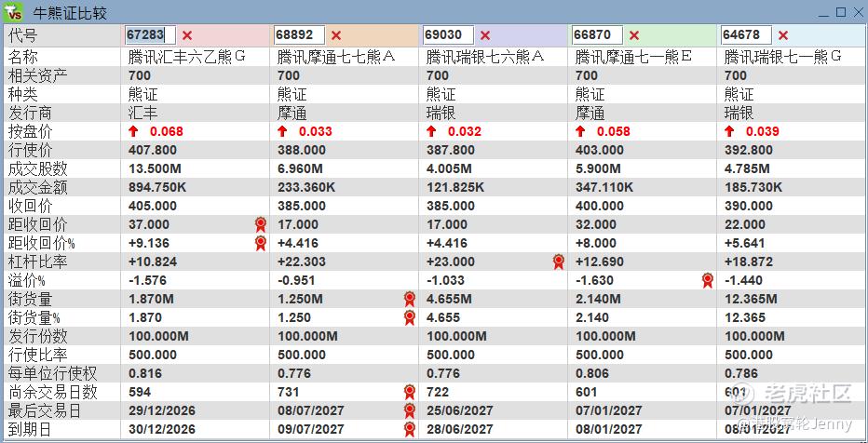Click the red up arrow beside 0.068
The image size is (868, 443).
tap(133, 131)
